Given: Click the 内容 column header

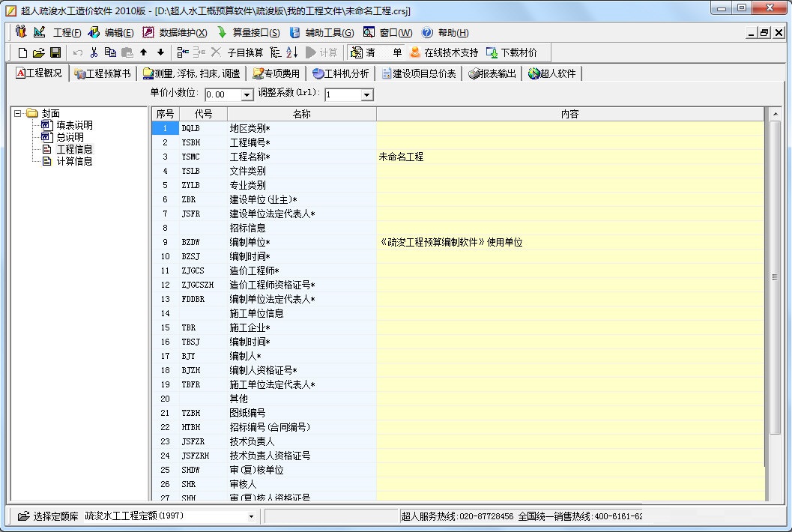Looking at the screenshot, I should point(569,114).
